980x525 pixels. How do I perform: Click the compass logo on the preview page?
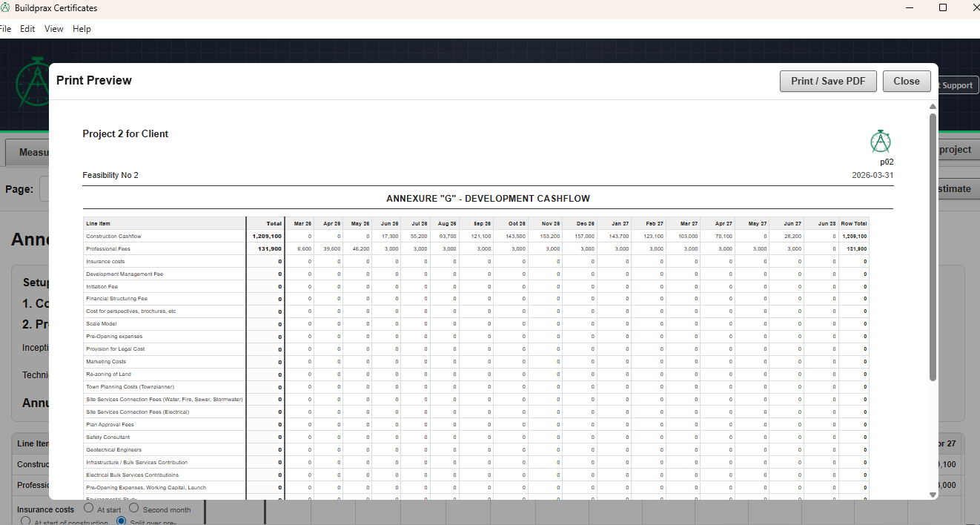click(x=880, y=142)
